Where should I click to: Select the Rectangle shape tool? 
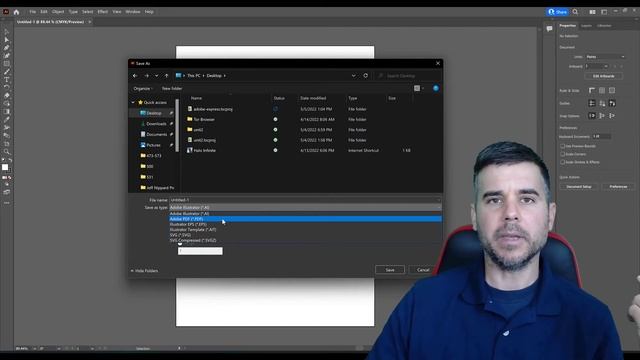pos(7,64)
